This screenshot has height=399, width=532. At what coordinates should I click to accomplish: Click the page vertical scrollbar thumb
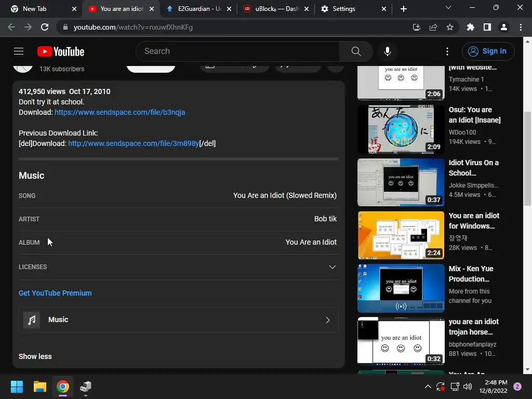[x=527, y=158]
